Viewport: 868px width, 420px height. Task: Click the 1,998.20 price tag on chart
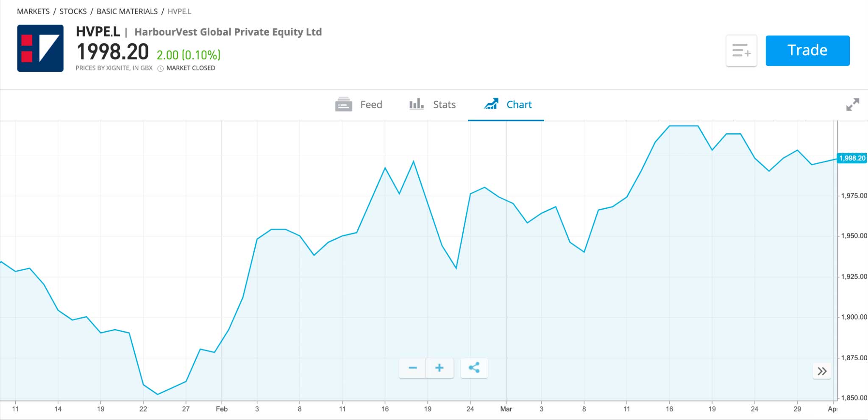coord(852,158)
